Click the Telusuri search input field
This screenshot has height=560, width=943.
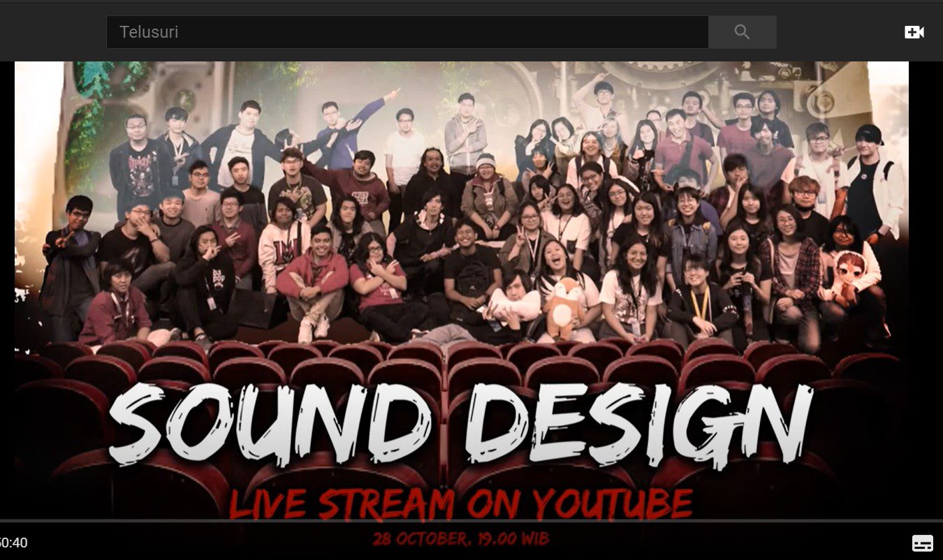tap(407, 32)
